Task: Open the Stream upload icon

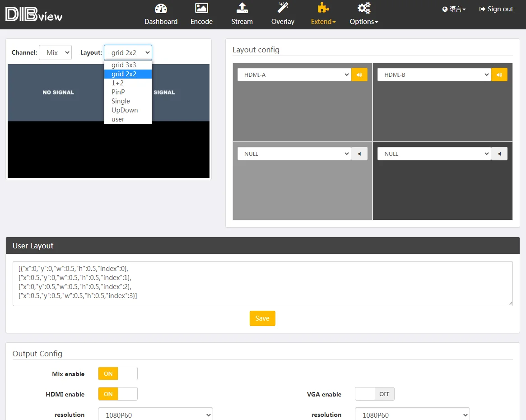Action: pos(242,8)
